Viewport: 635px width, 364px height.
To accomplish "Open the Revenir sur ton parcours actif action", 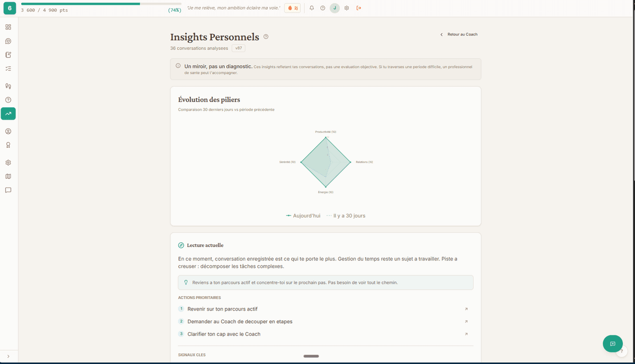I will [x=222, y=308].
